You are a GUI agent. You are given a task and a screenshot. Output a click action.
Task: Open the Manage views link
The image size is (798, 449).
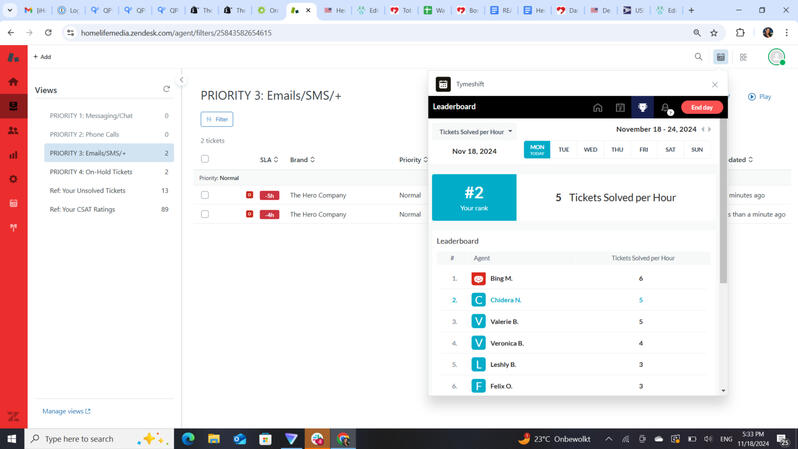tap(66, 411)
